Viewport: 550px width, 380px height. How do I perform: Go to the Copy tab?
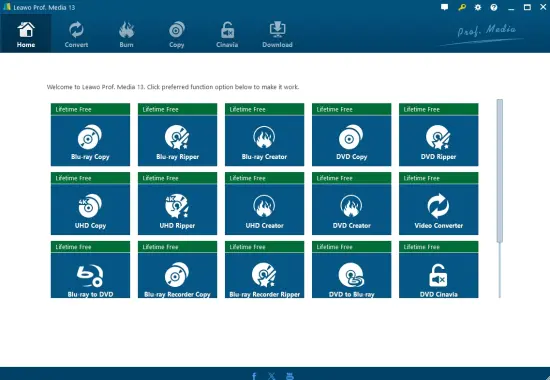(176, 34)
